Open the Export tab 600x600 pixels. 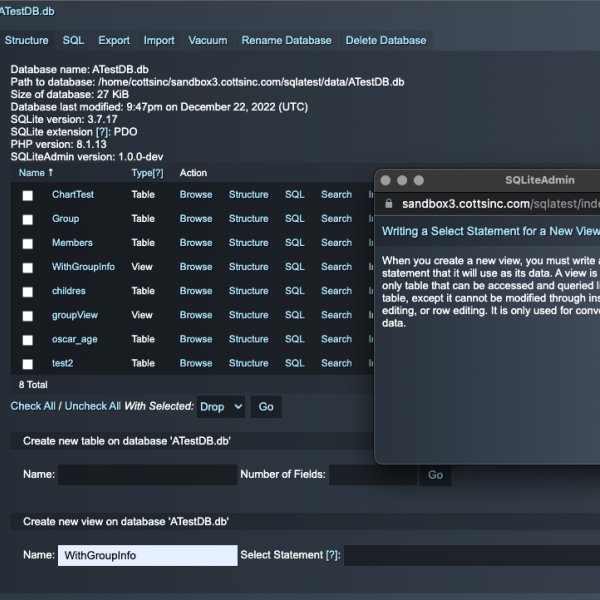(114, 41)
